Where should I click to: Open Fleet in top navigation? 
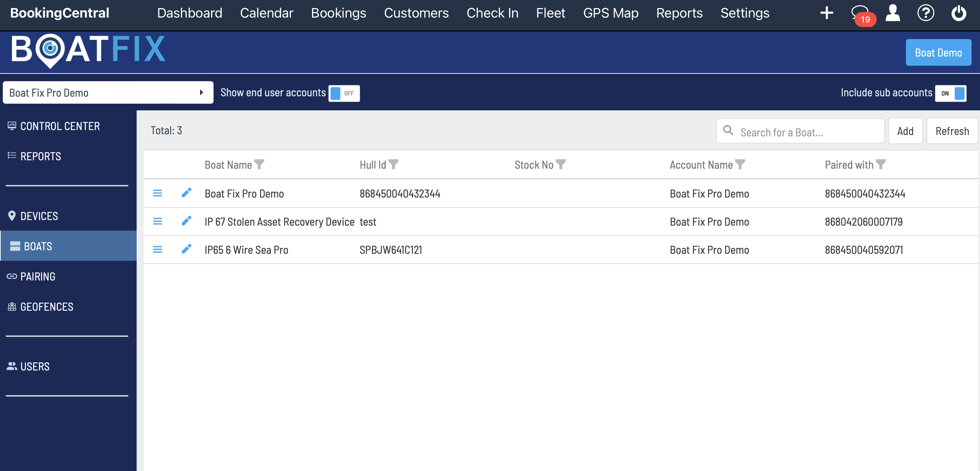click(x=550, y=13)
